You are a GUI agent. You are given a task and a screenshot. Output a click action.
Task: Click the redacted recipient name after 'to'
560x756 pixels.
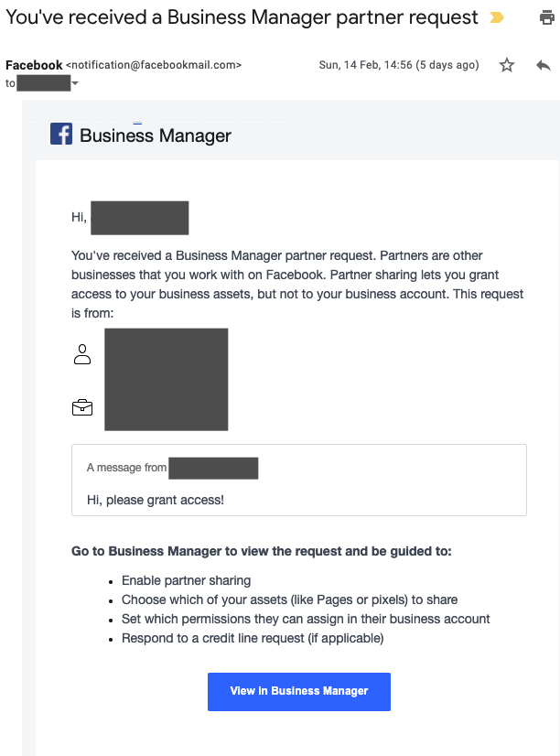(x=43, y=83)
